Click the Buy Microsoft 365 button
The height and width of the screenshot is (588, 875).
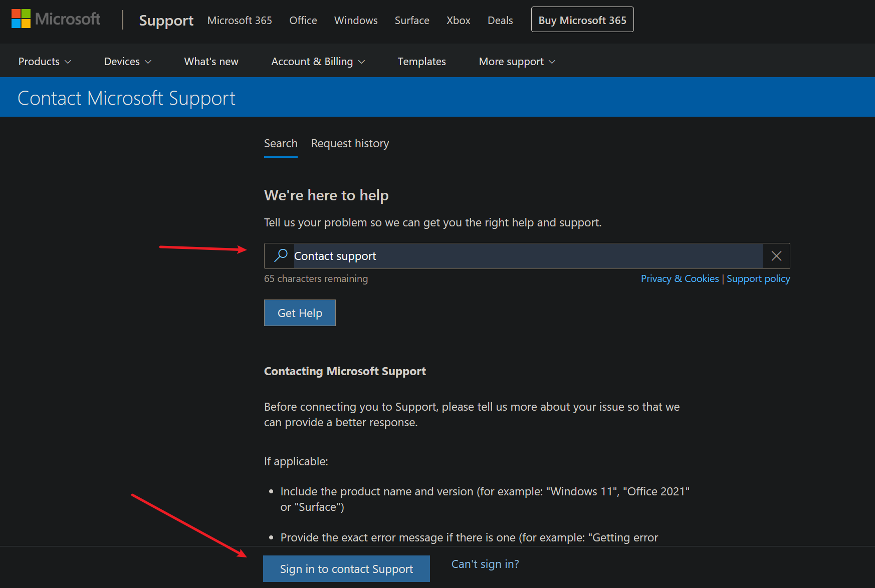[x=582, y=20]
